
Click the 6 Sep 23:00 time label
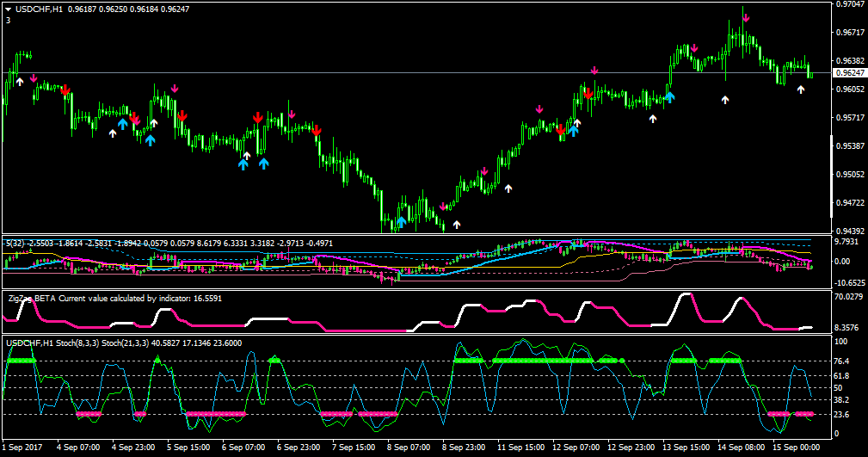coord(299,447)
